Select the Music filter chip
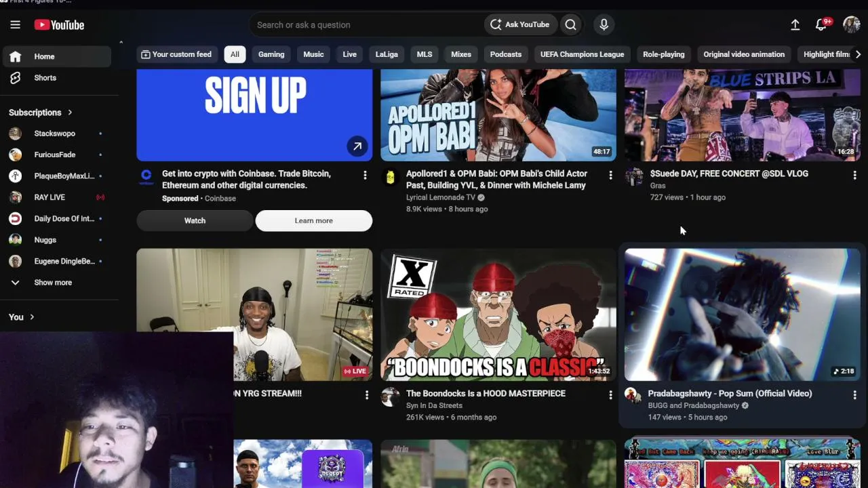 (313, 54)
